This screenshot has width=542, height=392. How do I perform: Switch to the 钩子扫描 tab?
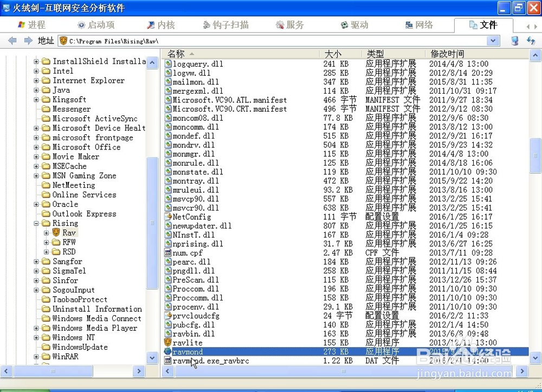(225, 25)
